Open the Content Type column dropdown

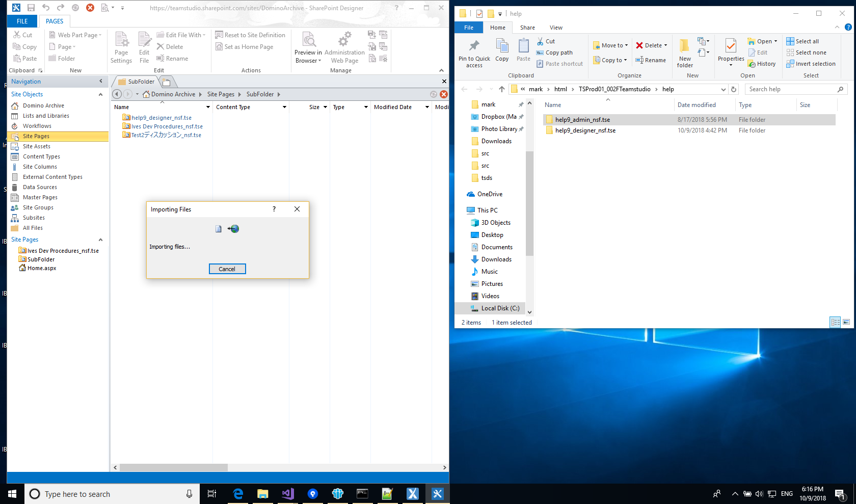pos(284,107)
